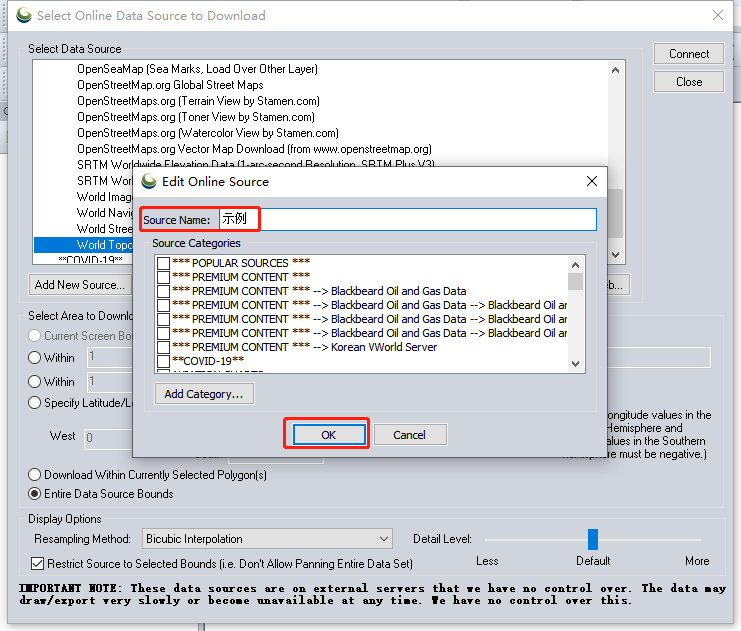Check the POPULAR SOURCES category
741x631 pixels.
(163, 263)
